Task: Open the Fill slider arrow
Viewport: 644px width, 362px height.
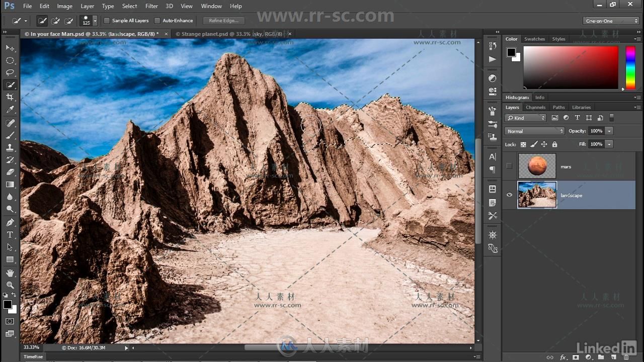Action: (609, 144)
